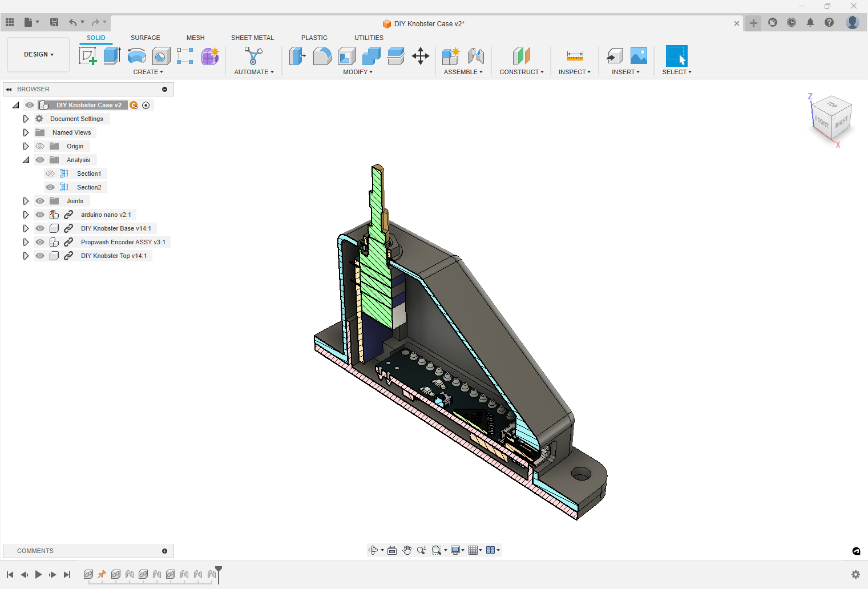Expand the DIY Knobster Base v14:1 tree node
The width and height of the screenshot is (868, 589).
point(26,228)
